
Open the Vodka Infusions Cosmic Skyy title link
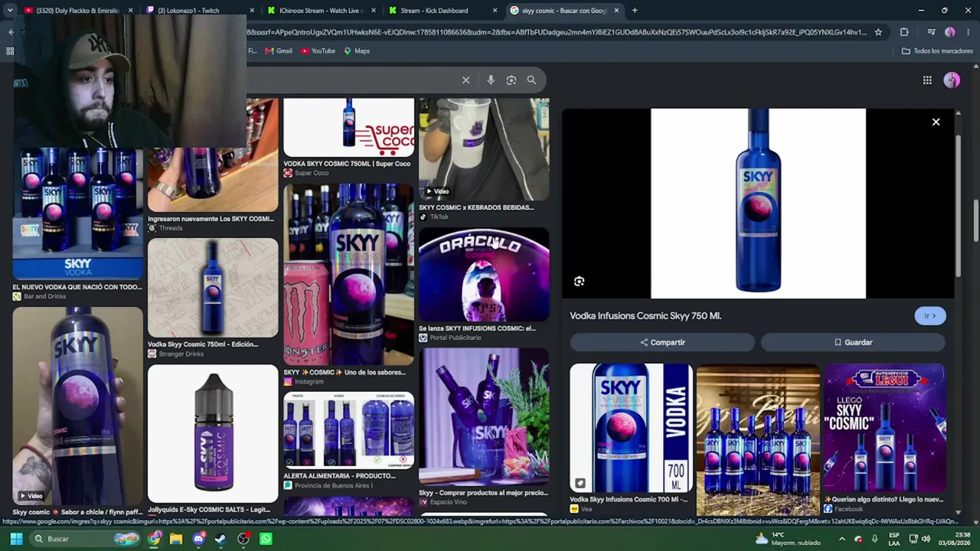645,316
